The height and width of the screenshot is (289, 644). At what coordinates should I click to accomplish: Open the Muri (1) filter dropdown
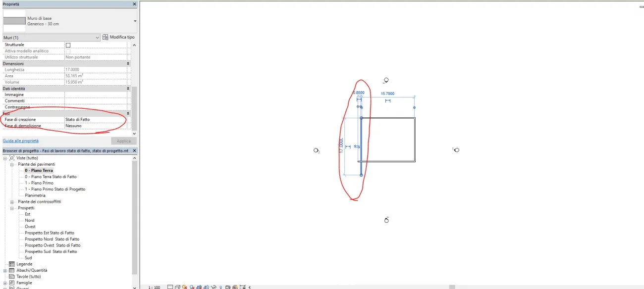point(97,38)
